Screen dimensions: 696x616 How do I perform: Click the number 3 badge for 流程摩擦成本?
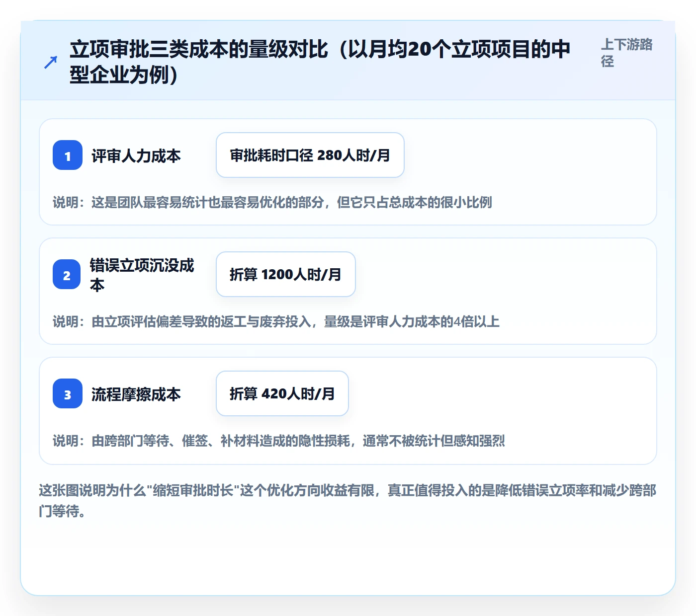pos(68,393)
